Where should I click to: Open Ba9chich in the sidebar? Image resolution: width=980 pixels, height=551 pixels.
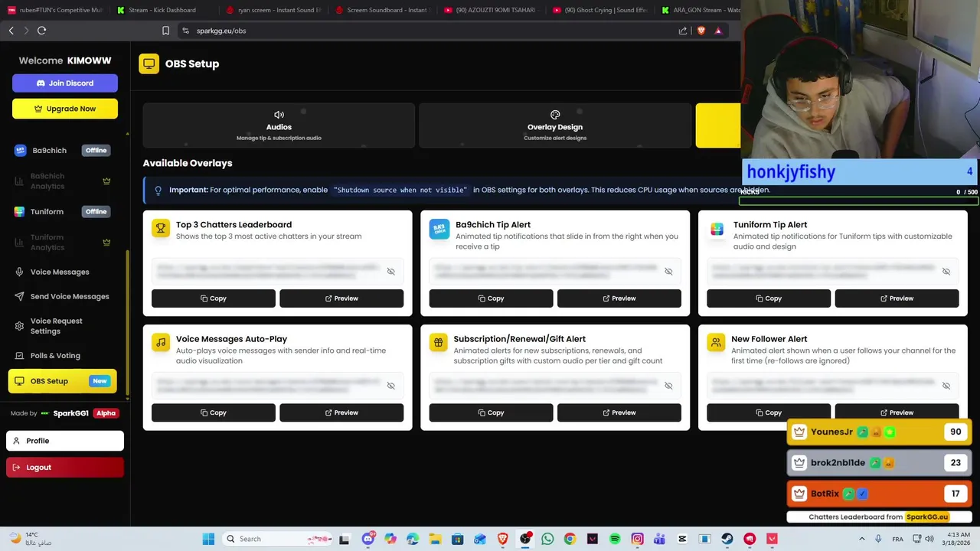pyautogui.click(x=61, y=151)
